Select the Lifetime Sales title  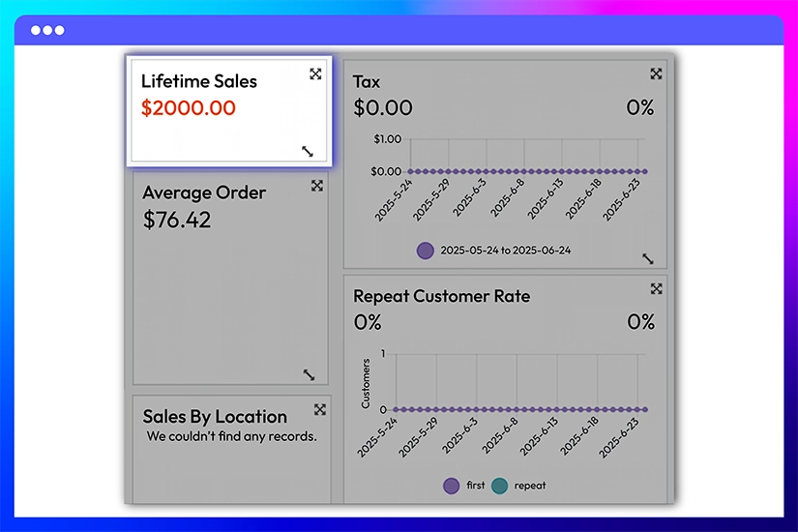click(x=199, y=81)
